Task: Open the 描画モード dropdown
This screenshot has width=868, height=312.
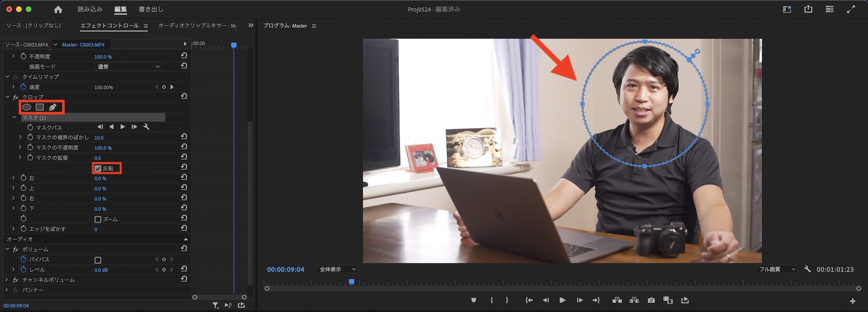Action: click(128, 67)
